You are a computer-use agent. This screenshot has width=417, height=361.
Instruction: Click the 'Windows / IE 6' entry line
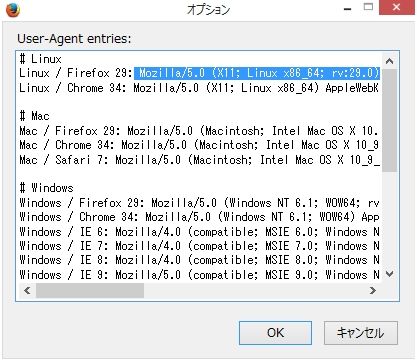199,232
